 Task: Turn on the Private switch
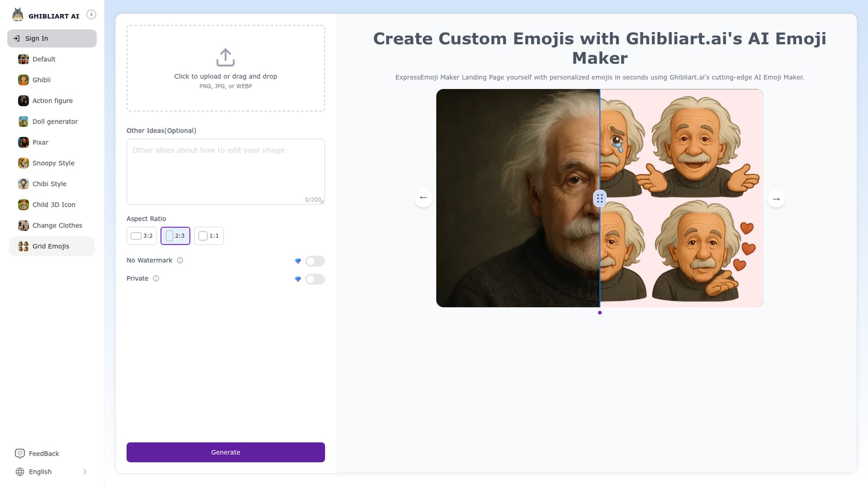click(315, 279)
